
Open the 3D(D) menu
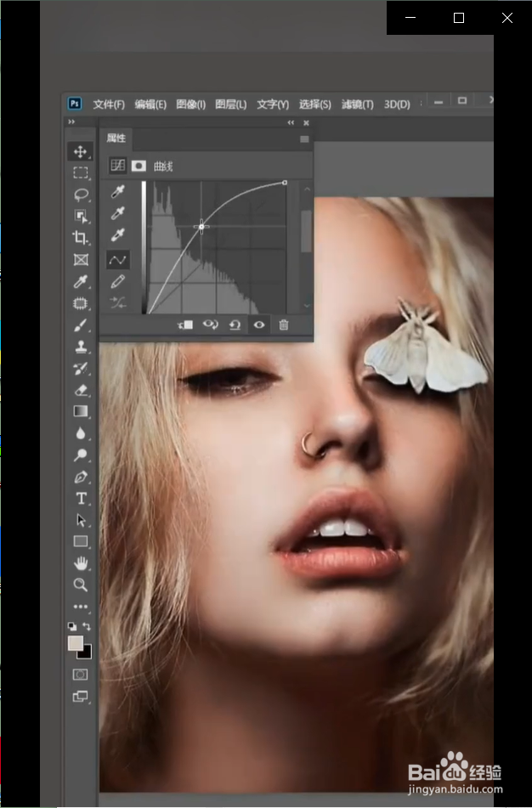pyautogui.click(x=397, y=105)
